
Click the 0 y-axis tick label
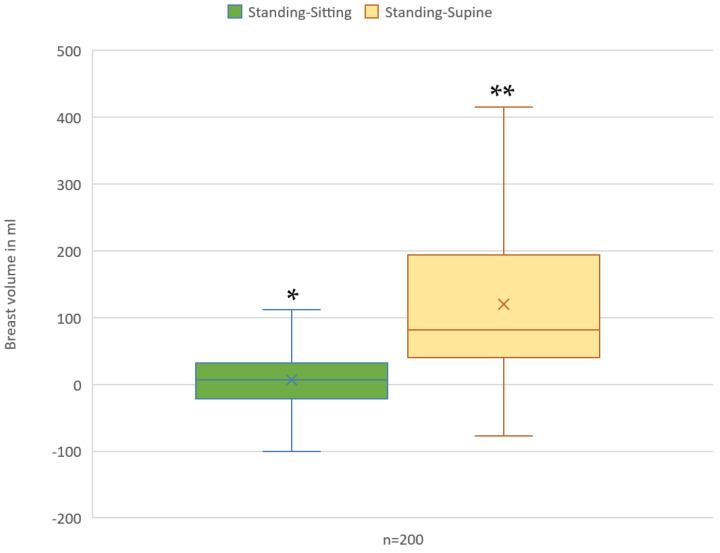pyautogui.click(x=78, y=385)
